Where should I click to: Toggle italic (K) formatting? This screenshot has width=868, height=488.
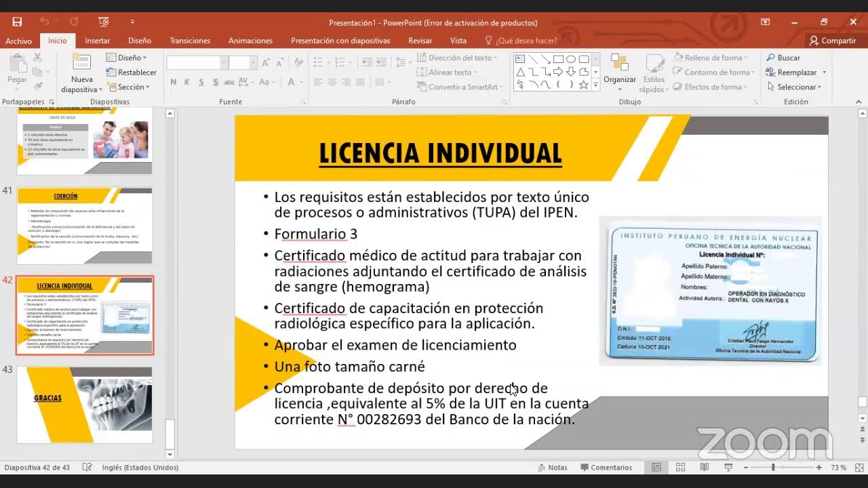(188, 82)
